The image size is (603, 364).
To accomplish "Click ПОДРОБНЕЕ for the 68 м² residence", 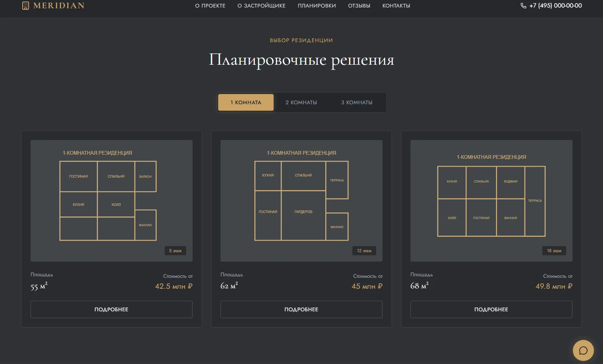I will (x=491, y=309).
